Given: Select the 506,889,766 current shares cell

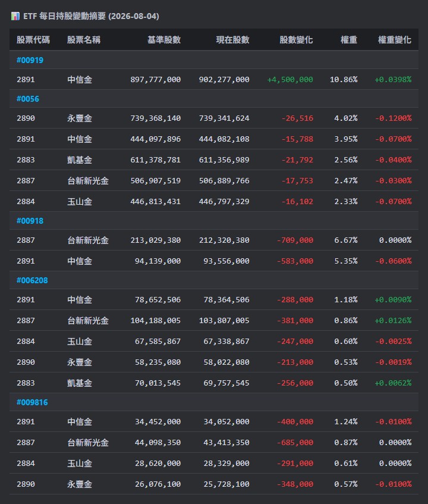Looking at the screenshot, I should pyautogui.click(x=224, y=181).
